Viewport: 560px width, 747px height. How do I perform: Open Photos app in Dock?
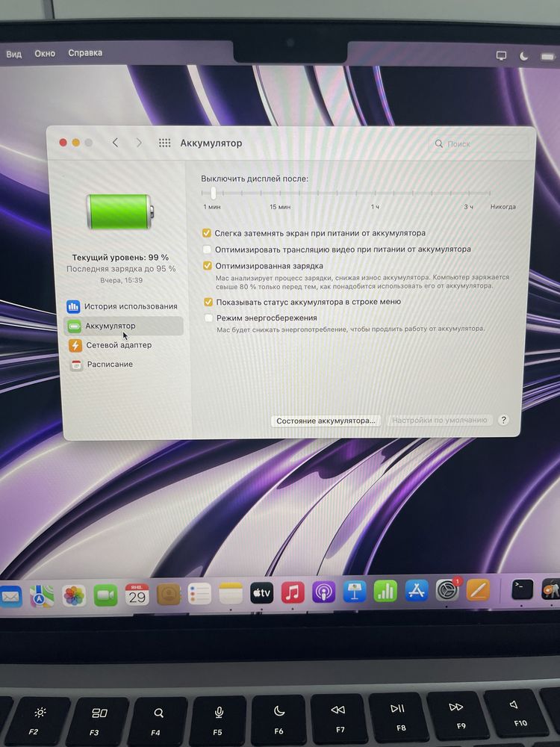click(x=74, y=595)
